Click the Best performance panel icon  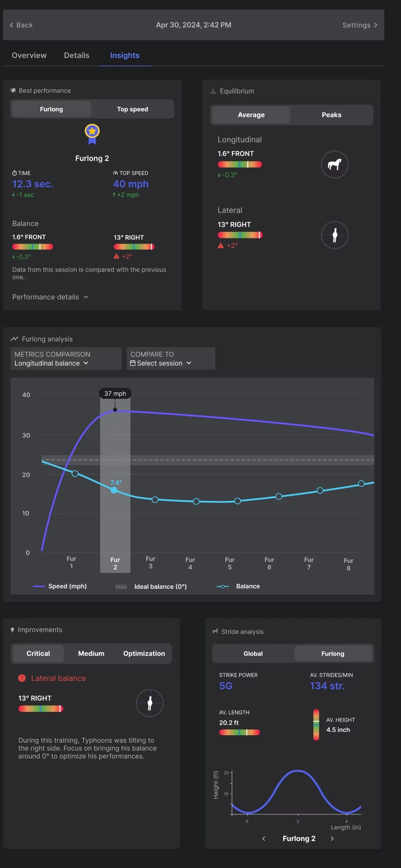(13, 91)
